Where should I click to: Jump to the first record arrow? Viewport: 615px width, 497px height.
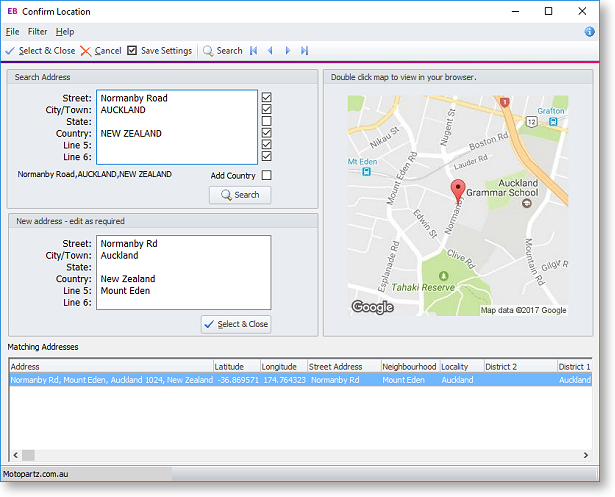click(253, 51)
